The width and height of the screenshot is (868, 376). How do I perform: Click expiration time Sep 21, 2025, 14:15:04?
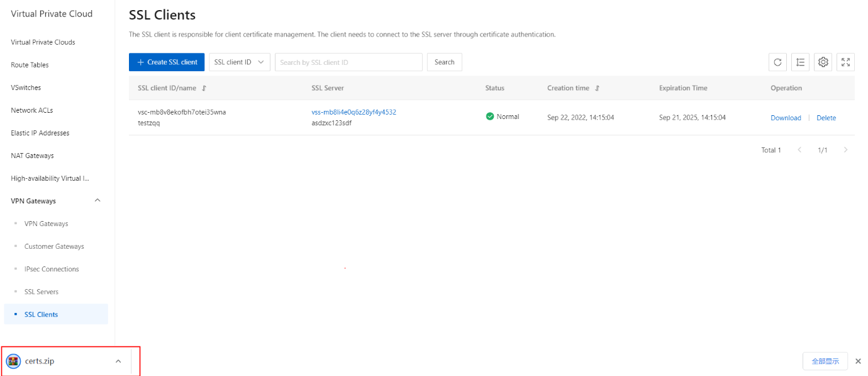click(693, 117)
